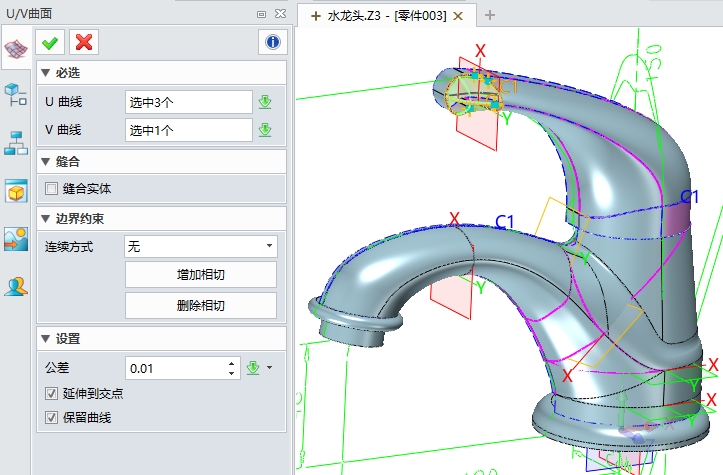Confirm with the green checkmark button
The width and height of the screenshot is (723, 475).
pos(49,41)
